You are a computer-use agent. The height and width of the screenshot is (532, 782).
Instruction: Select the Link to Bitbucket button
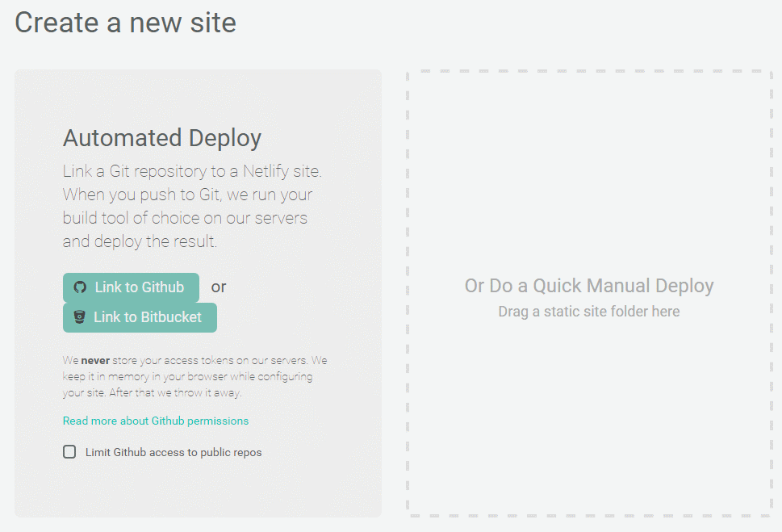(140, 317)
